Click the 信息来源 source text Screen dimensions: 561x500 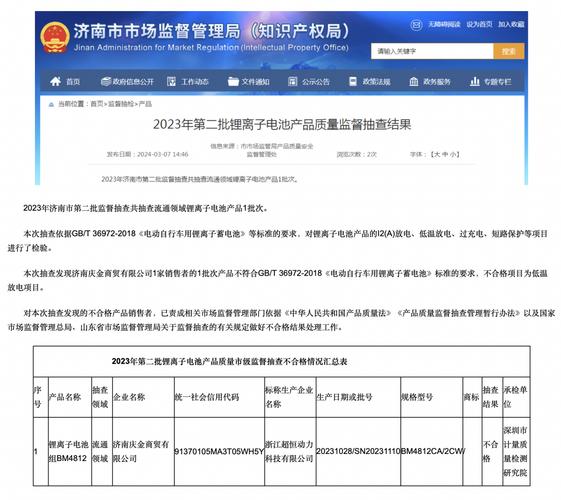coord(262,150)
